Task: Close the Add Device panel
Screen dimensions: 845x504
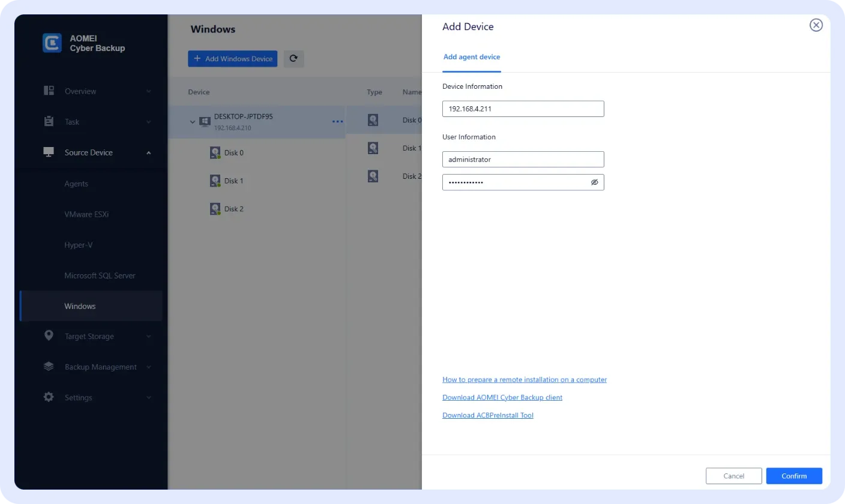Action: [816, 25]
